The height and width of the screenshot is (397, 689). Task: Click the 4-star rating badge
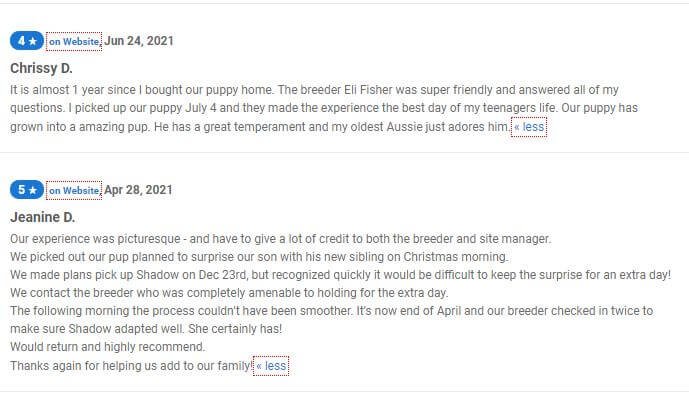[x=27, y=41]
